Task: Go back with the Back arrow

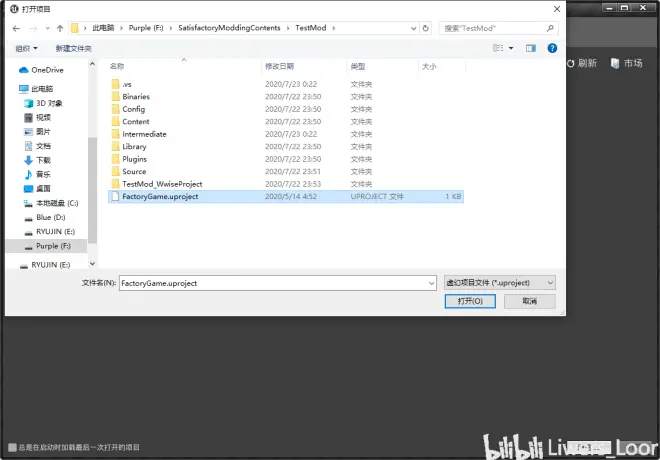Action: point(16,28)
